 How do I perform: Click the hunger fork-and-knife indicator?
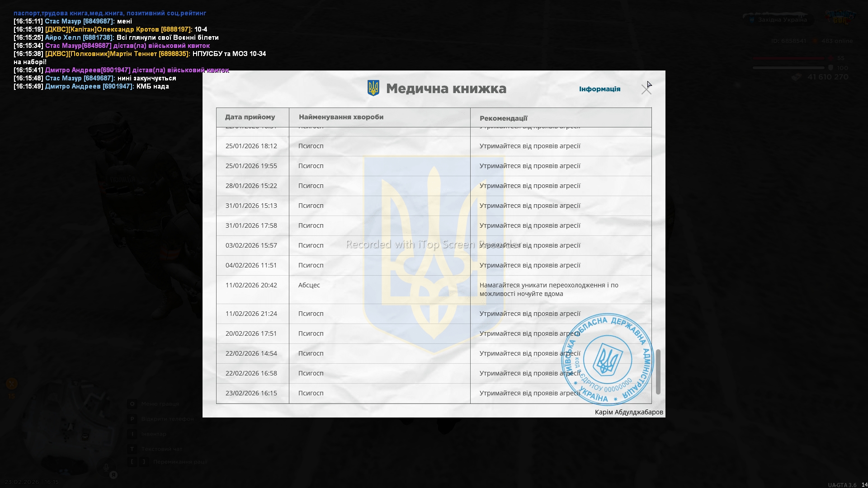[x=12, y=384]
